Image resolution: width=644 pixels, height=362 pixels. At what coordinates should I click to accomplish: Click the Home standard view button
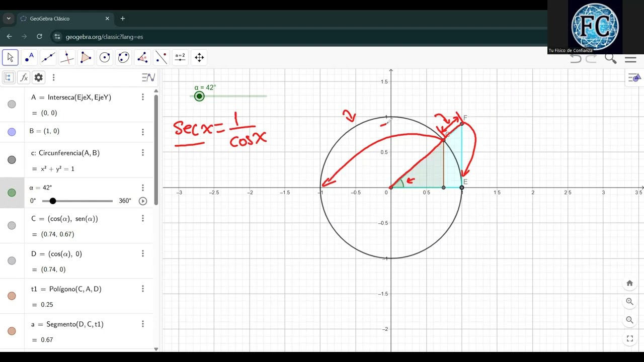[629, 283]
